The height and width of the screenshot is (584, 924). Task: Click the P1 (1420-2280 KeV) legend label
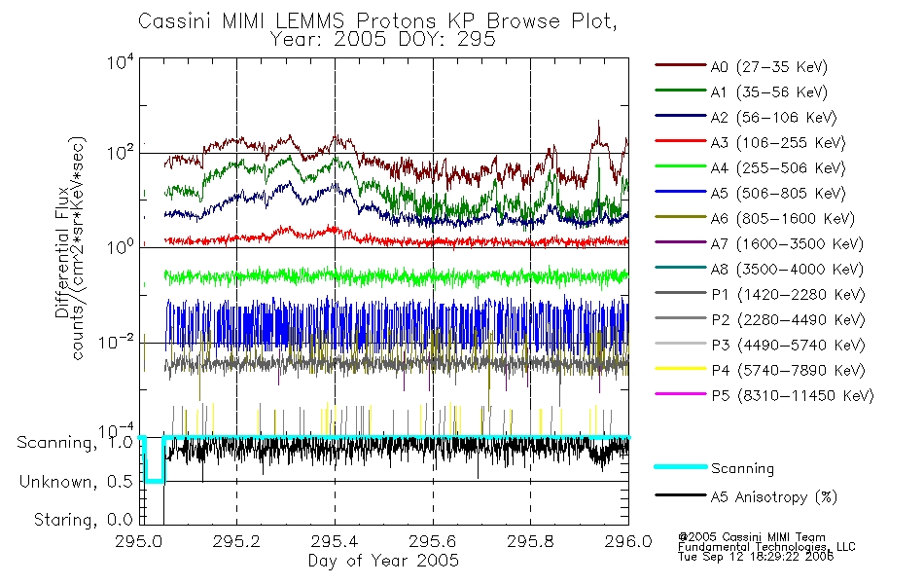pyautogui.click(x=788, y=294)
